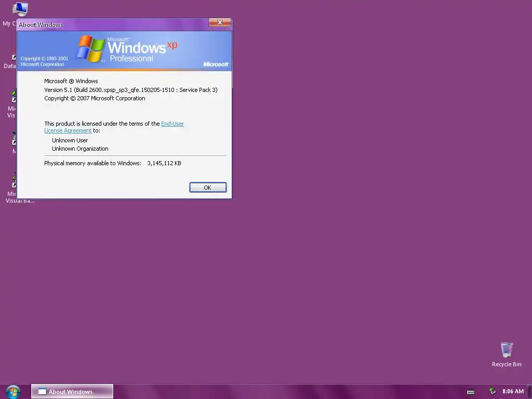The height and width of the screenshot is (399, 532).
Task: Open the Start menu orb
Action: click(x=13, y=392)
